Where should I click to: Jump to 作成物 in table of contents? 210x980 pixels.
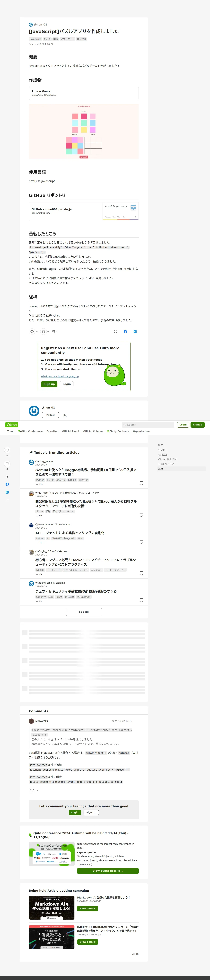[x=162, y=450]
